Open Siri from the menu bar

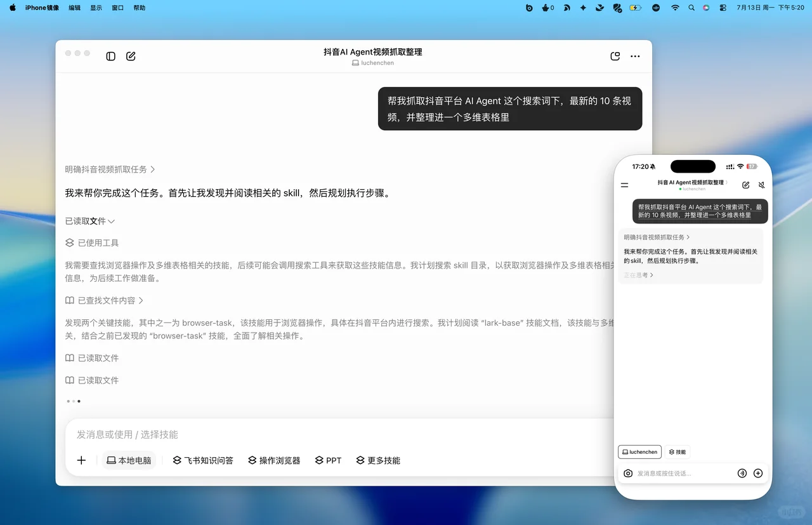point(706,8)
